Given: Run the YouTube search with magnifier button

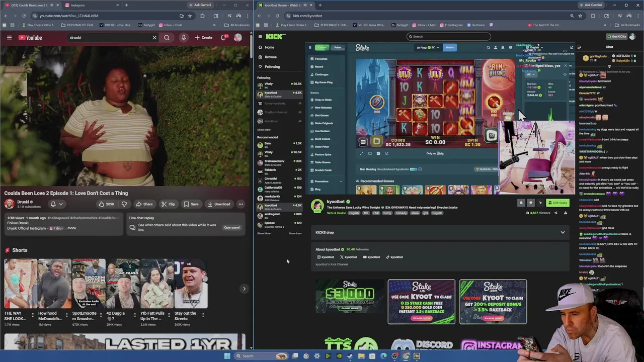Looking at the screenshot, I should pyautogui.click(x=167, y=38).
